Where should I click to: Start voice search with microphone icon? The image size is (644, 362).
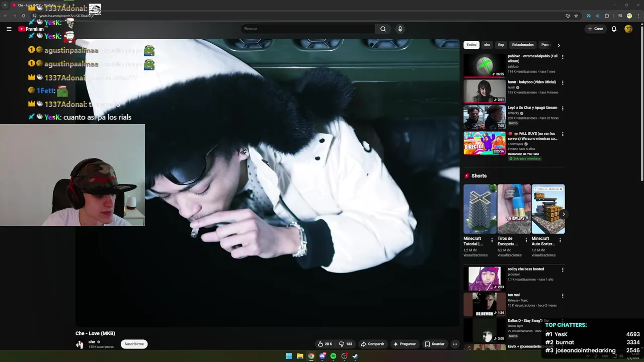point(400,29)
